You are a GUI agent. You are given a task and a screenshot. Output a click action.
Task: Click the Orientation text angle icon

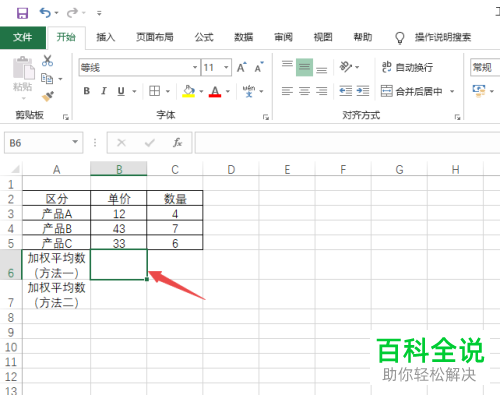pyautogui.click(x=346, y=67)
